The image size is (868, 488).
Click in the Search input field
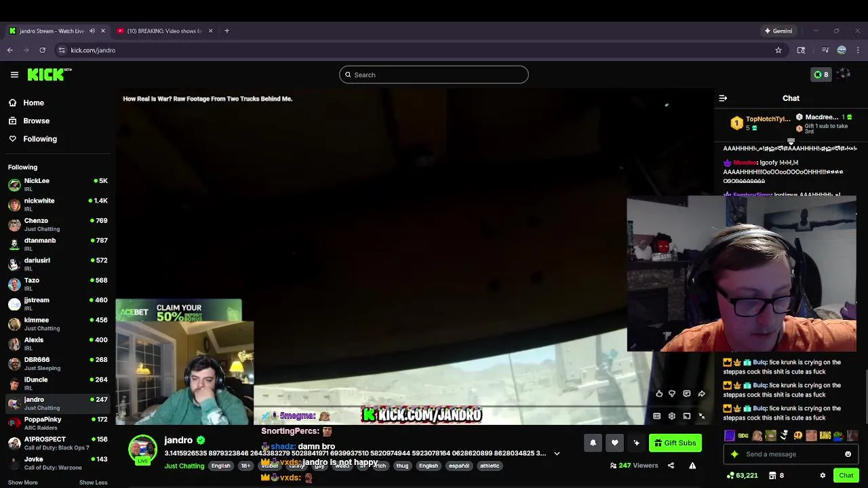click(x=434, y=75)
